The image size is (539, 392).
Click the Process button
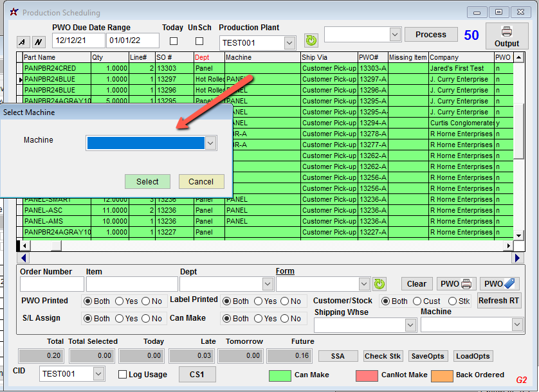(430, 35)
